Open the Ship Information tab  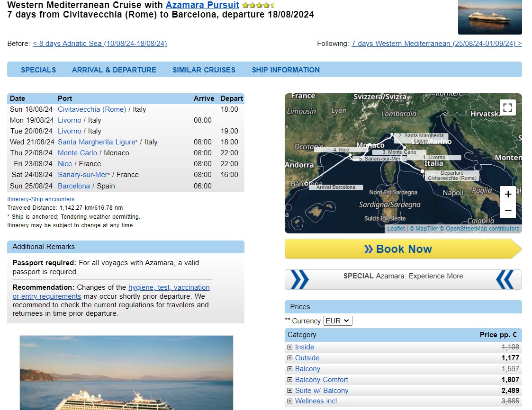[x=286, y=70]
